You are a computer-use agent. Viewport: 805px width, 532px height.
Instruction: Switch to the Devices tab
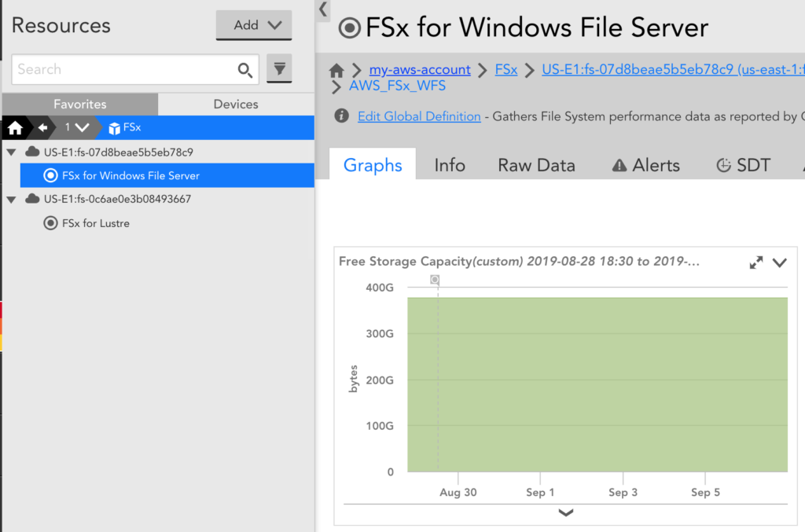pos(236,105)
